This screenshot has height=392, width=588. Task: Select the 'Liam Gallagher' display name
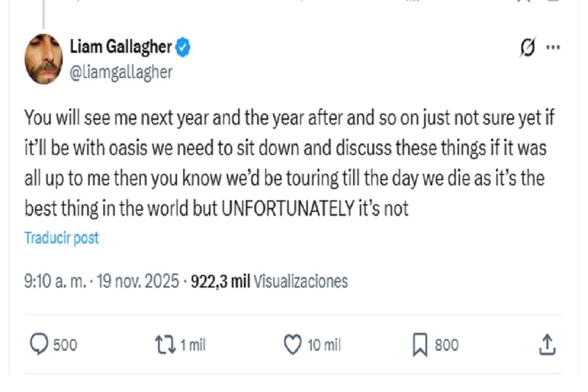click(120, 47)
